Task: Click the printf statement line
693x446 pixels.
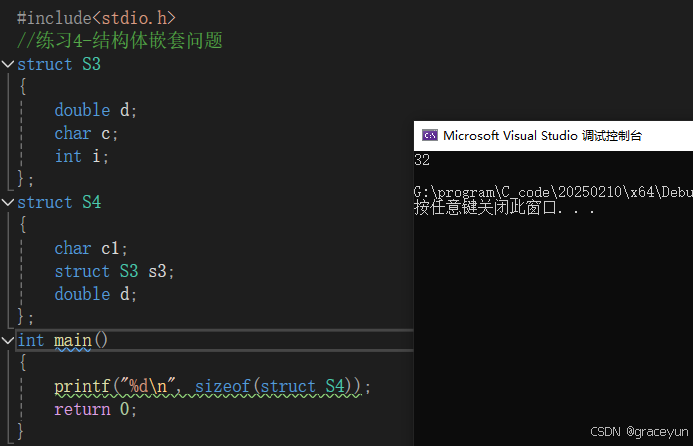Action: [213, 386]
